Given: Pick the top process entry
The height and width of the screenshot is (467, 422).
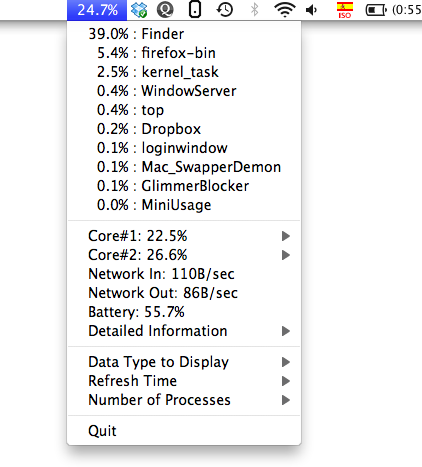Looking at the screenshot, I should (x=184, y=110).
